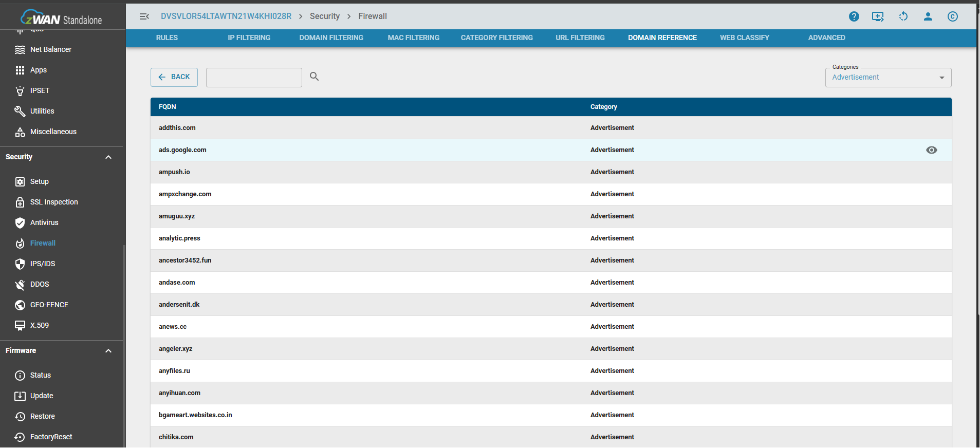Image resolution: width=980 pixels, height=448 pixels.
Task: Click the device ID breadcrumb link
Action: click(226, 16)
